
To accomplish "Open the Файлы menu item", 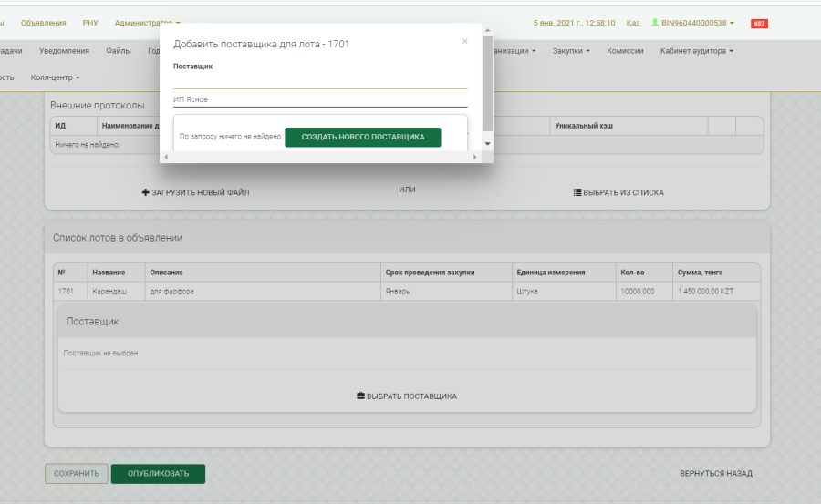I will (x=118, y=51).
